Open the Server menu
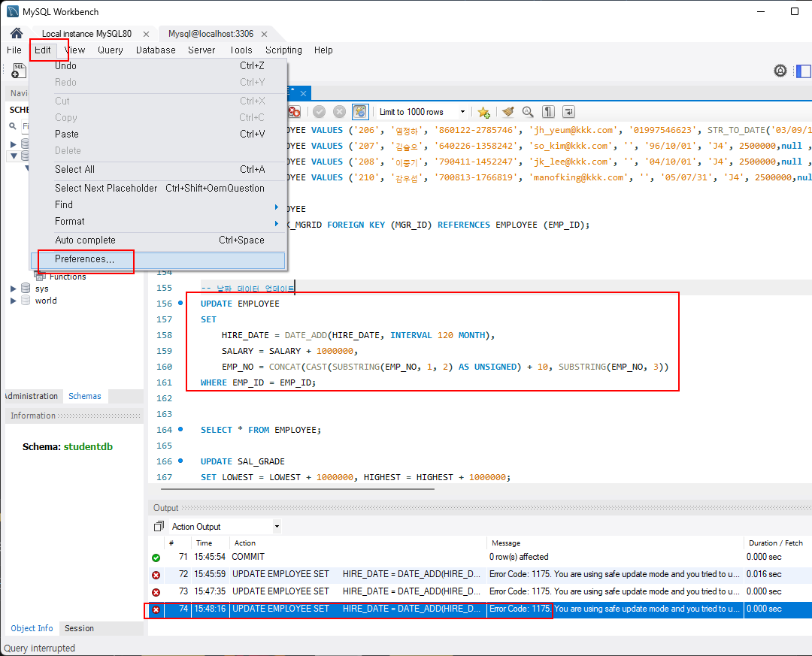 point(201,50)
